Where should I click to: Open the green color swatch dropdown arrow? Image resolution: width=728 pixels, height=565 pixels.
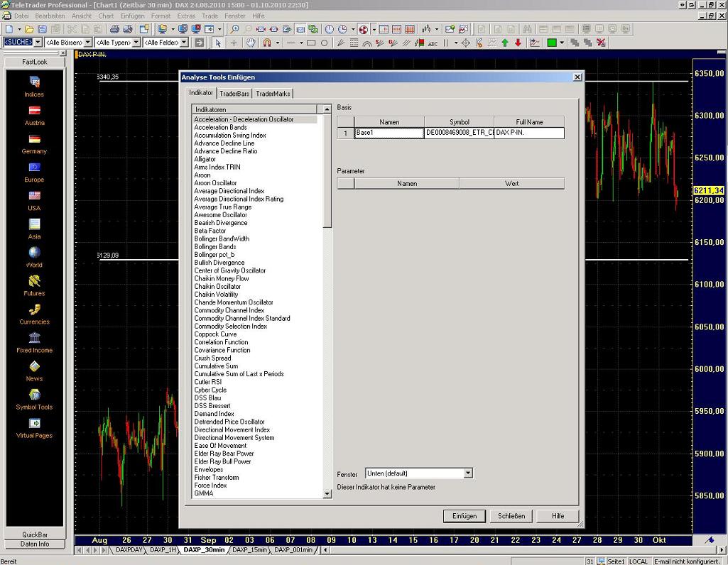562,43
